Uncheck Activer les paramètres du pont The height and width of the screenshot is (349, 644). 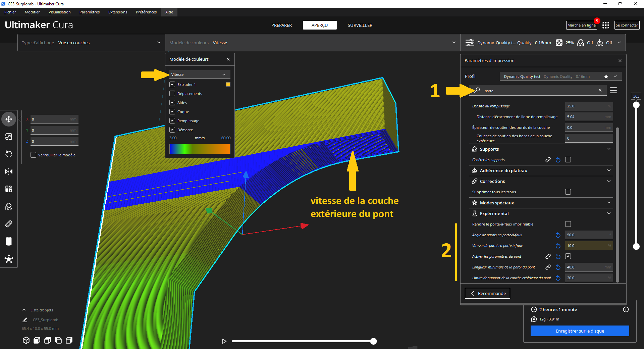click(x=568, y=256)
